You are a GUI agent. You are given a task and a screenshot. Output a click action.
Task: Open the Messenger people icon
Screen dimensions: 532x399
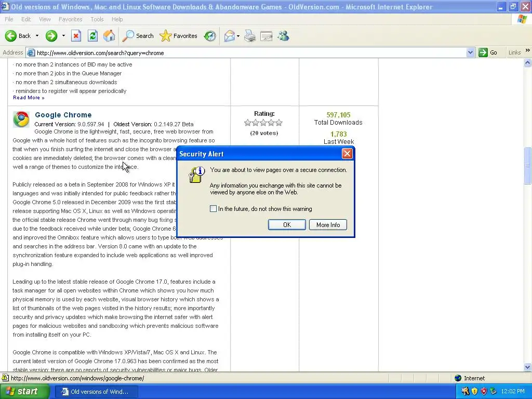283,36
